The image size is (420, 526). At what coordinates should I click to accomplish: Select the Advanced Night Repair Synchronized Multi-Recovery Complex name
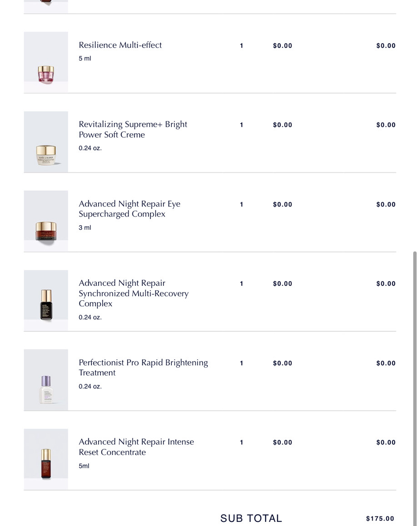[x=133, y=293]
